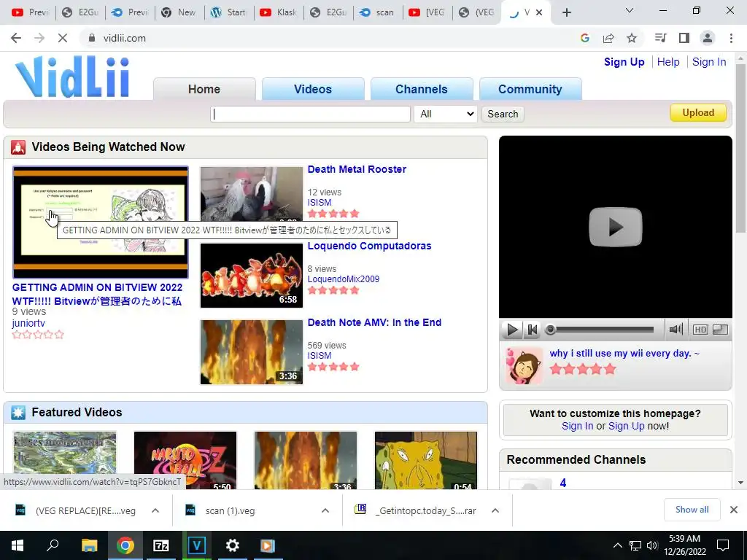Viewport: 747px width, 560px height.
Task: Click the Windows Start button
Action: (18, 545)
